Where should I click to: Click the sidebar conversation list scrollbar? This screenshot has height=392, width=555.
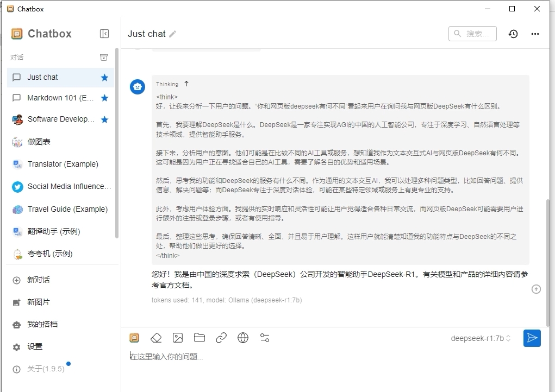coord(117,143)
